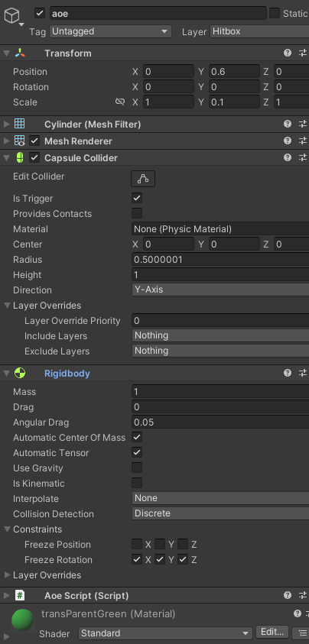Edit the object name field 'aoe'

pos(158,13)
